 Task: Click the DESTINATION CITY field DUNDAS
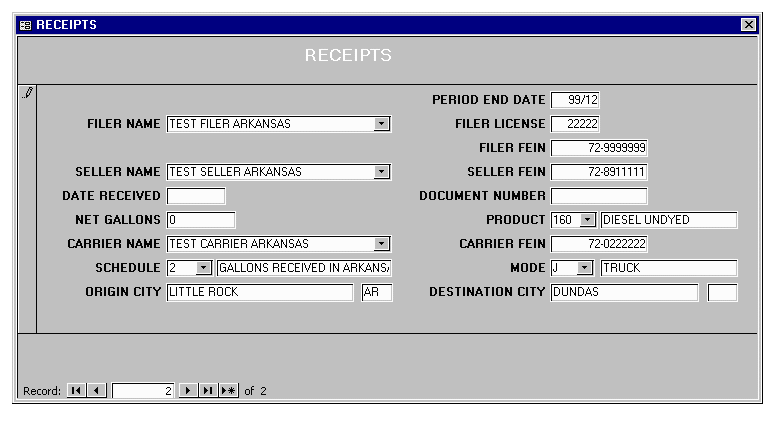(x=624, y=292)
